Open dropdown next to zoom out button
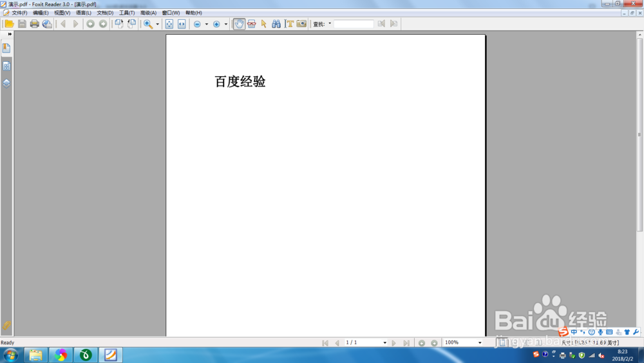Image resolution: width=644 pixels, height=363 pixels. pos(207,24)
